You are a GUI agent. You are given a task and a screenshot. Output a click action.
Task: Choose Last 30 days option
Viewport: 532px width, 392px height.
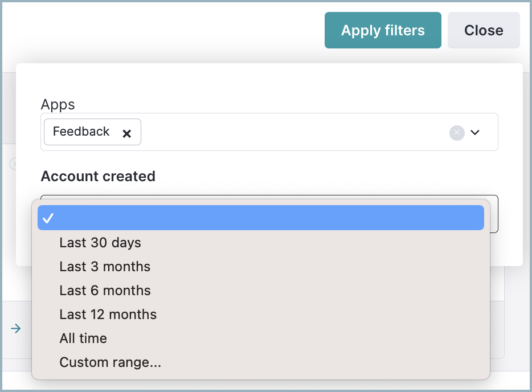pos(260,243)
